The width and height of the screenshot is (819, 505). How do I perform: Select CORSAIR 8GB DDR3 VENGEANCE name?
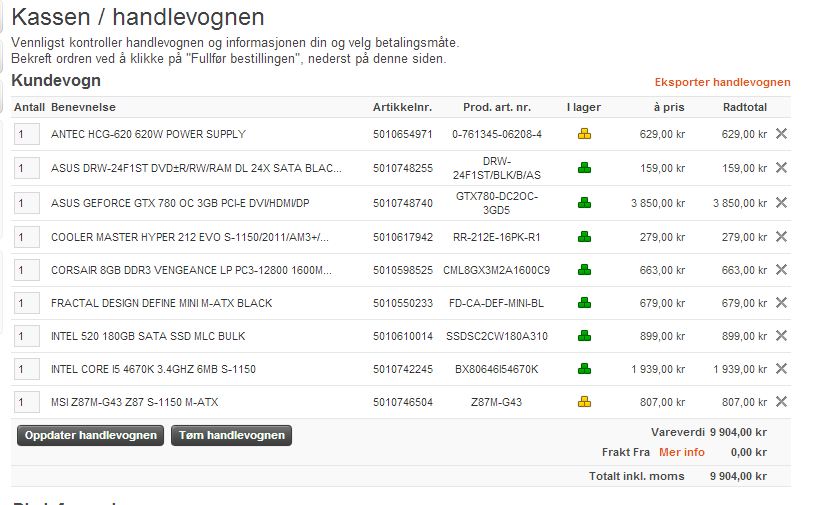(191, 270)
